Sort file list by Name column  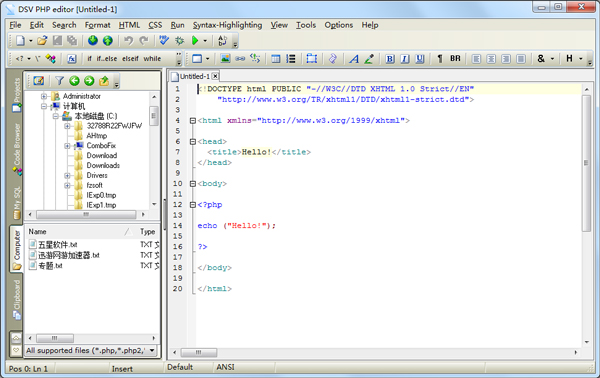80,232
